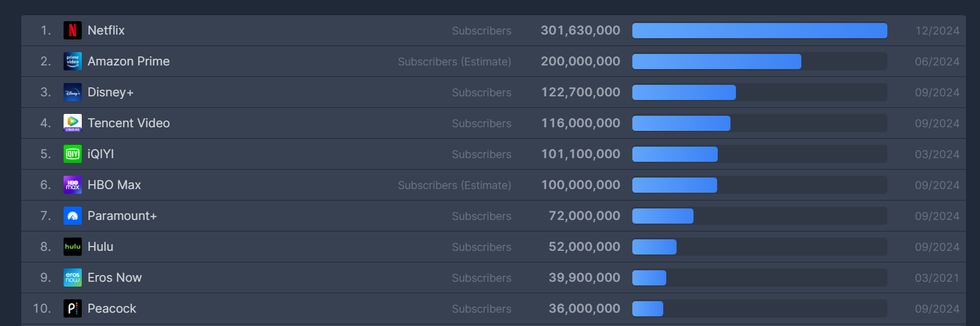The width and height of the screenshot is (980, 326).
Task: Click the Eros Now logo icon
Action: tap(73, 278)
